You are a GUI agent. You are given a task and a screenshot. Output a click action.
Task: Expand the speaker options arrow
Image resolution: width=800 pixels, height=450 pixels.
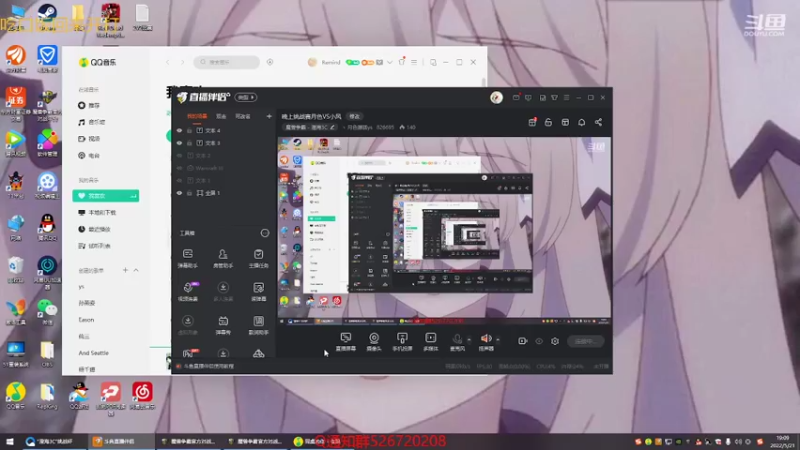tap(498, 340)
